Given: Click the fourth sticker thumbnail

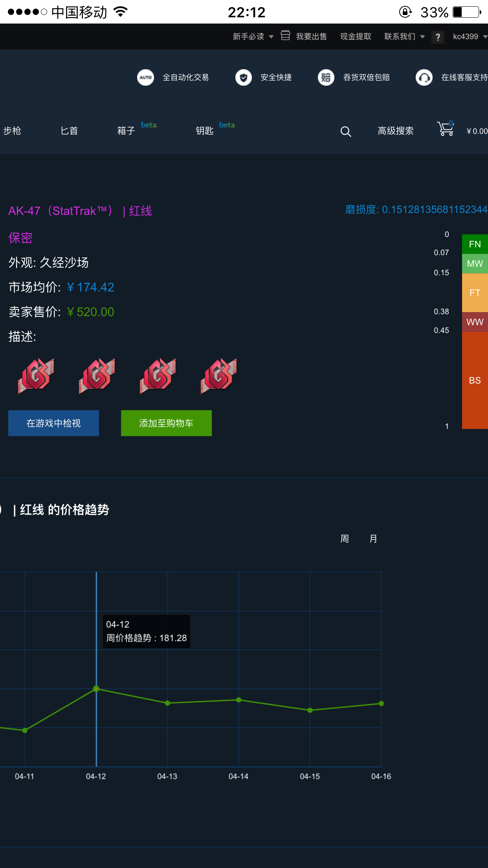Looking at the screenshot, I should (218, 376).
